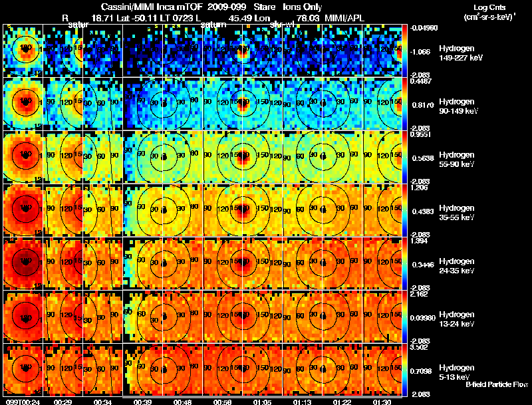Viewport: 532px width, 405px height.
Task: Click the 'Ions Only' text in title
Action: 303,7
